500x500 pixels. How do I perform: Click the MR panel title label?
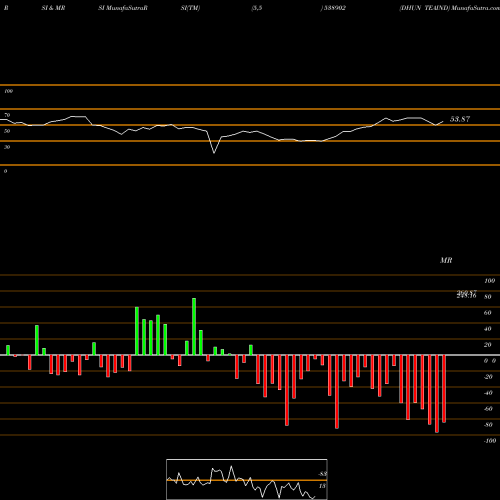coord(446,260)
